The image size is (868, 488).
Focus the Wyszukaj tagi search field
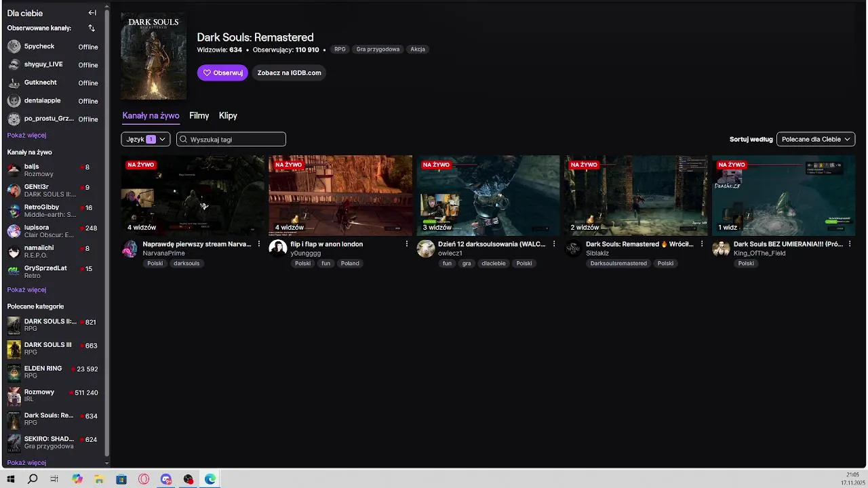[231, 139]
